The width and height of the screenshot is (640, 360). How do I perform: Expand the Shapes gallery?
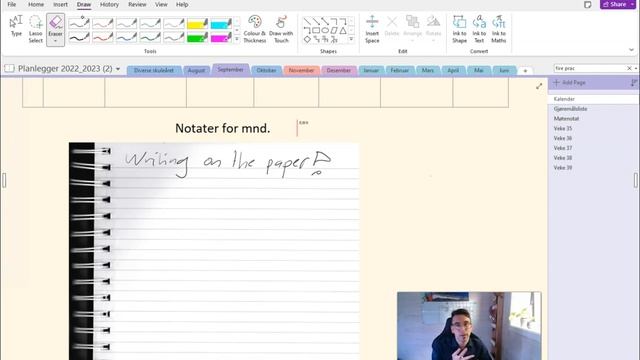pos(351,39)
